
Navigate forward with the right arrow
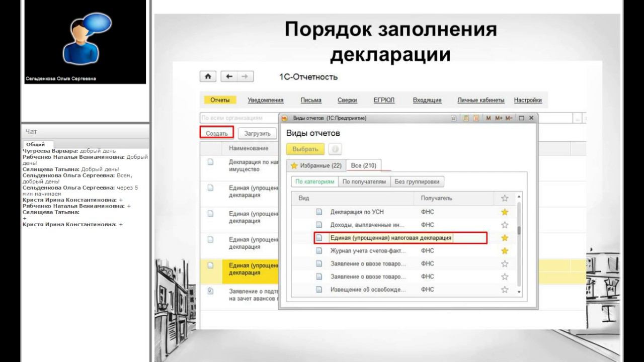pyautogui.click(x=245, y=76)
